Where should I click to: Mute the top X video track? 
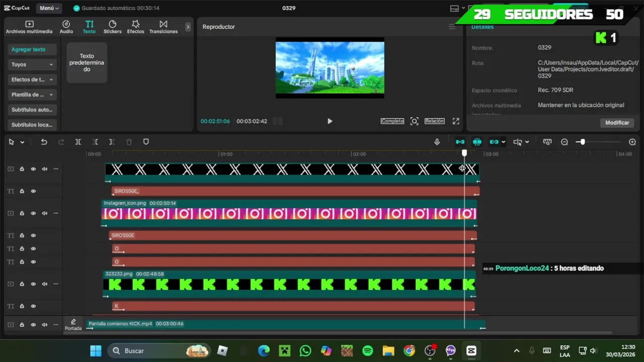coord(45,169)
